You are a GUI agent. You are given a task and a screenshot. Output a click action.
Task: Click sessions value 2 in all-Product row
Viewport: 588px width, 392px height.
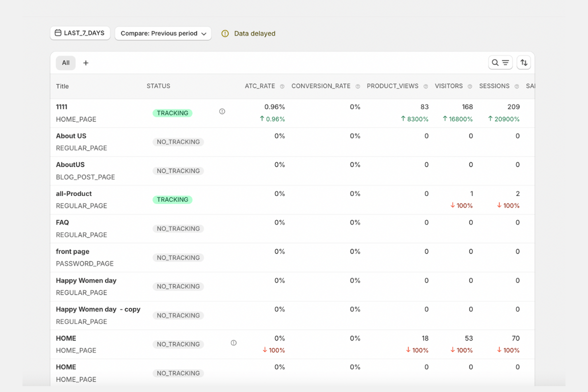(x=518, y=193)
